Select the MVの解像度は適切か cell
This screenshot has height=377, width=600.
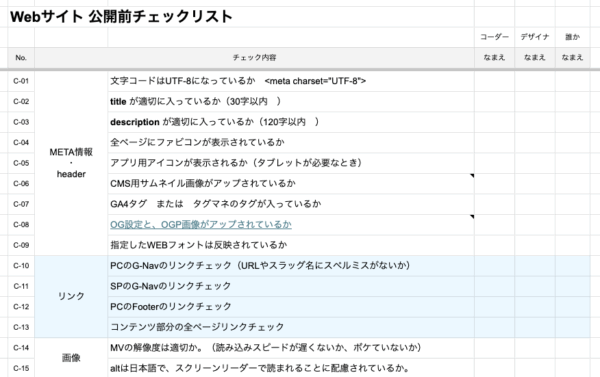pyautogui.click(x=291, y=348)
